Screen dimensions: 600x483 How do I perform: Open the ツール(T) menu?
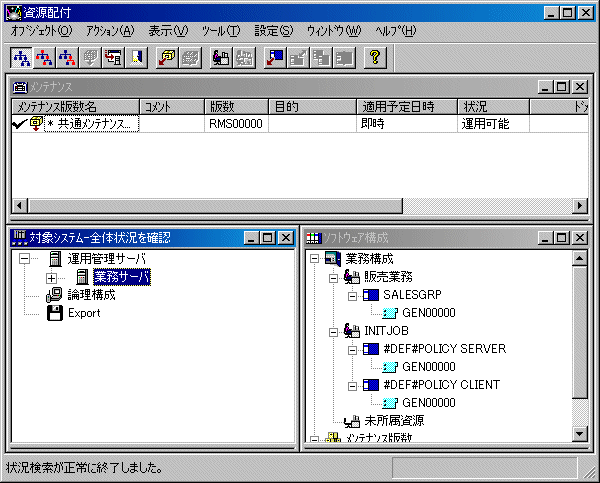click(x=221, y=31)
